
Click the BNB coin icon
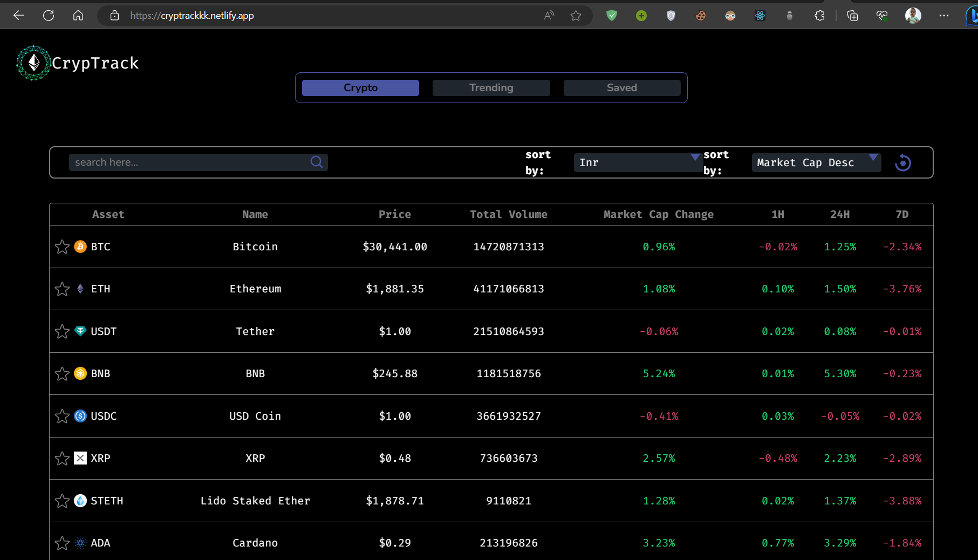80,373
